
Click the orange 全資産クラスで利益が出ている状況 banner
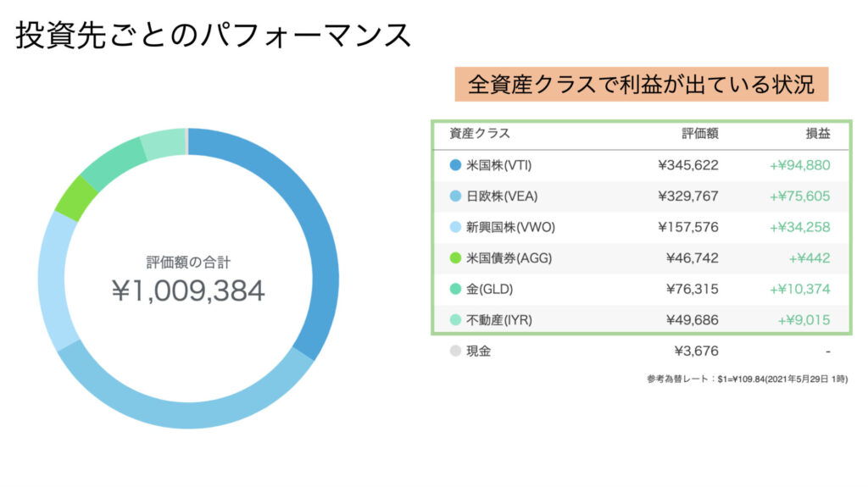pos(641,85)
